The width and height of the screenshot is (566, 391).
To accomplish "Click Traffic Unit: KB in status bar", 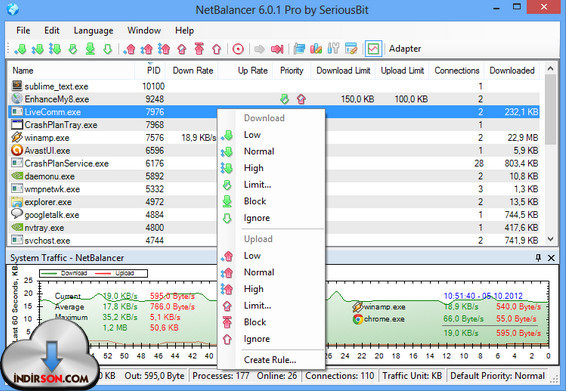I will click(x=412, y=376).
